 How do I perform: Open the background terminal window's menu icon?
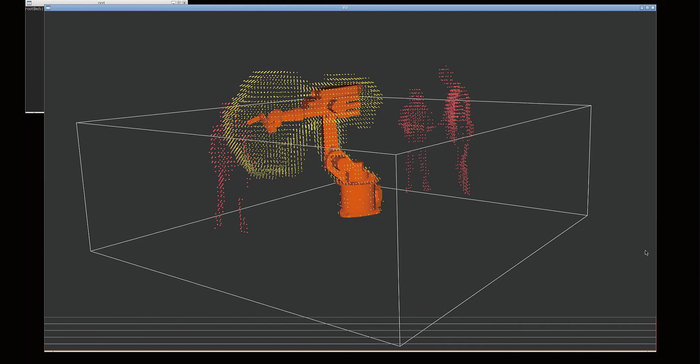click(29, 2)
